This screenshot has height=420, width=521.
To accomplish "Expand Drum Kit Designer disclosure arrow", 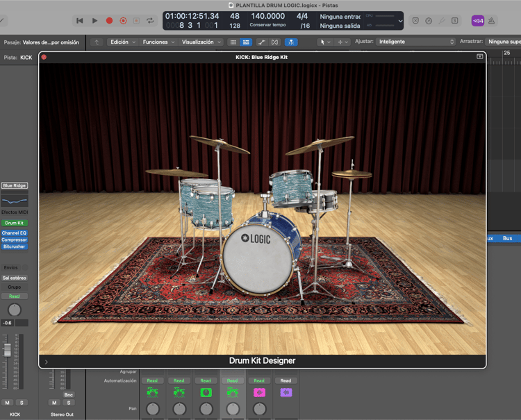I will [46, 362].
